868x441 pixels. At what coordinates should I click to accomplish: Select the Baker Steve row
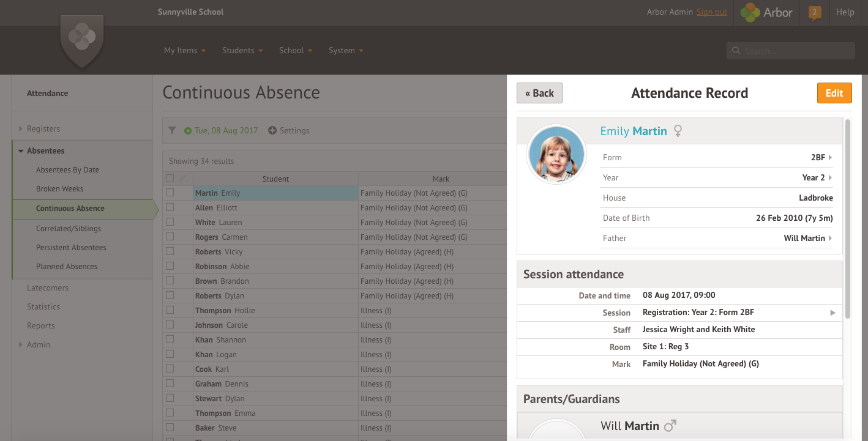334,428
